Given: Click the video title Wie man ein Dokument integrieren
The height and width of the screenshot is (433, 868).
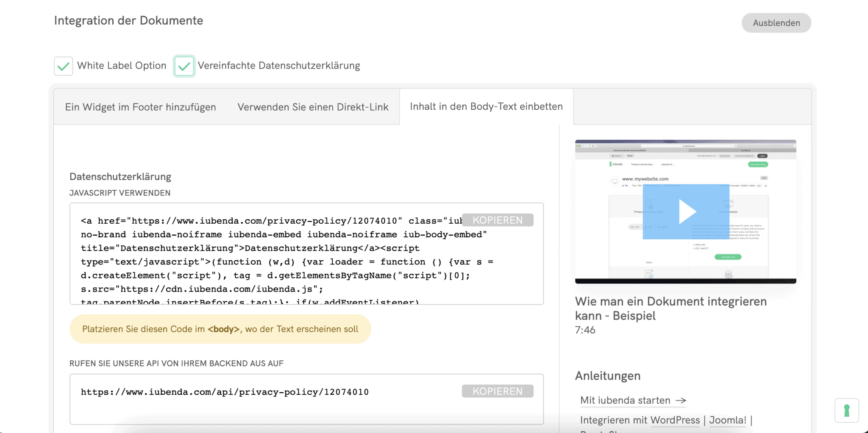Looking at the screenshot, I should tap(671, 308).
